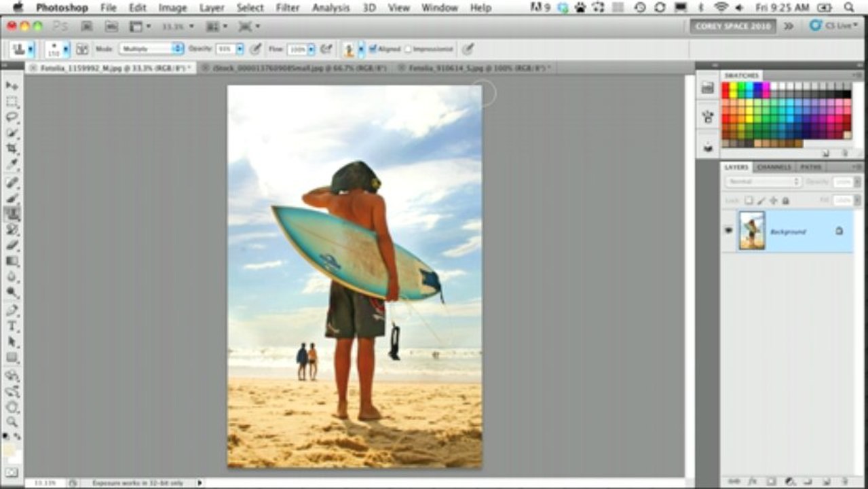Viewport: 868px width, 489px height.
Task: Toggle Quick Mask mode at toolbox bottom
Action: pos(12,472)
